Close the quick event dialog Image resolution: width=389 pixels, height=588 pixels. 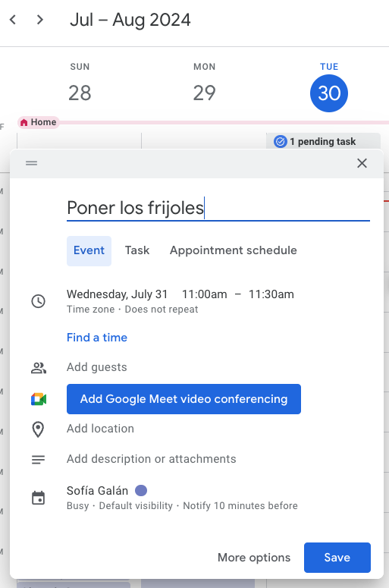362,163
